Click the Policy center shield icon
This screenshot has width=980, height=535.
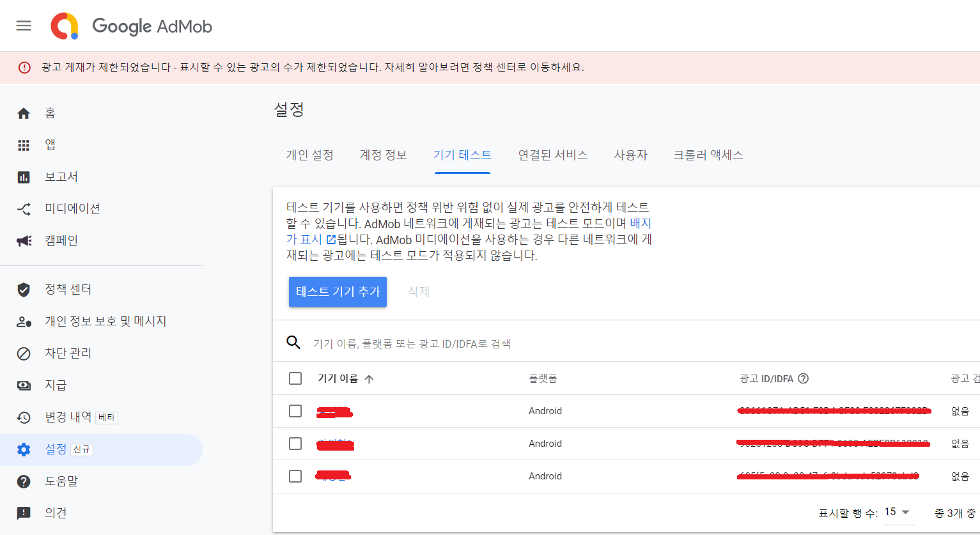[24, 290]
